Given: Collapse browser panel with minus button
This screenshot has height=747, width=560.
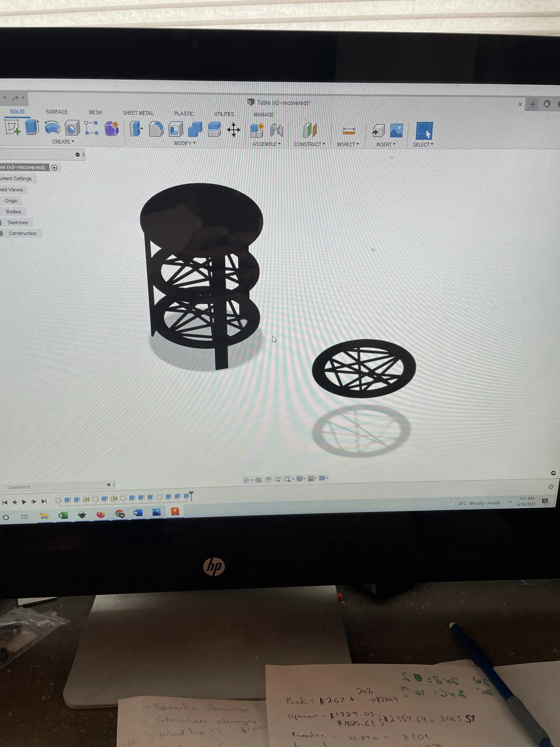Looking at the screenshot, I should [x=78, y=155].
